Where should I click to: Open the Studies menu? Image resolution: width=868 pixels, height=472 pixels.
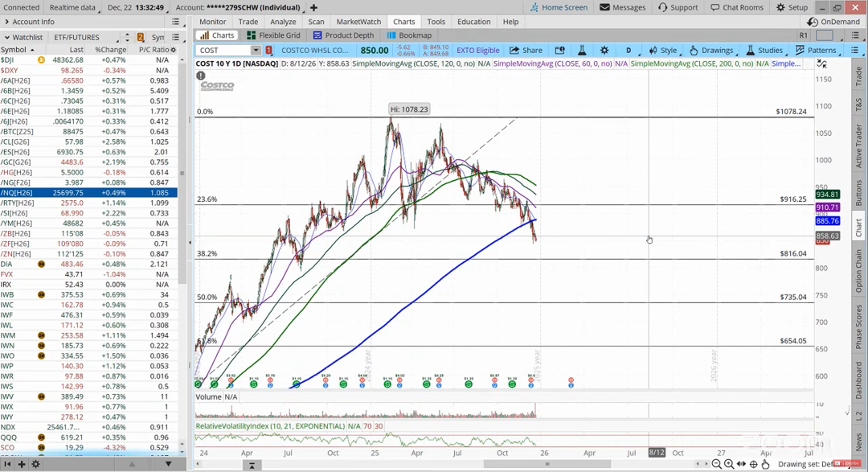764,50
